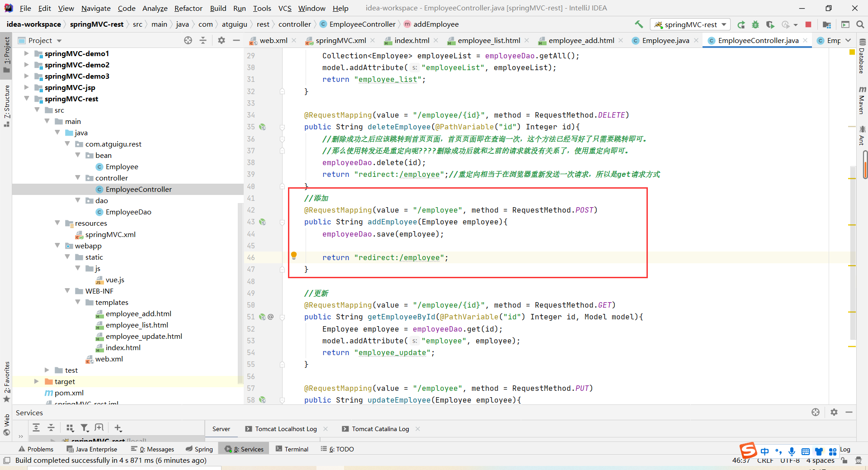Click the 4 spaces indent setting
Image resolution: width=868 pixels, height=470 pixels.
coord(820,461)
